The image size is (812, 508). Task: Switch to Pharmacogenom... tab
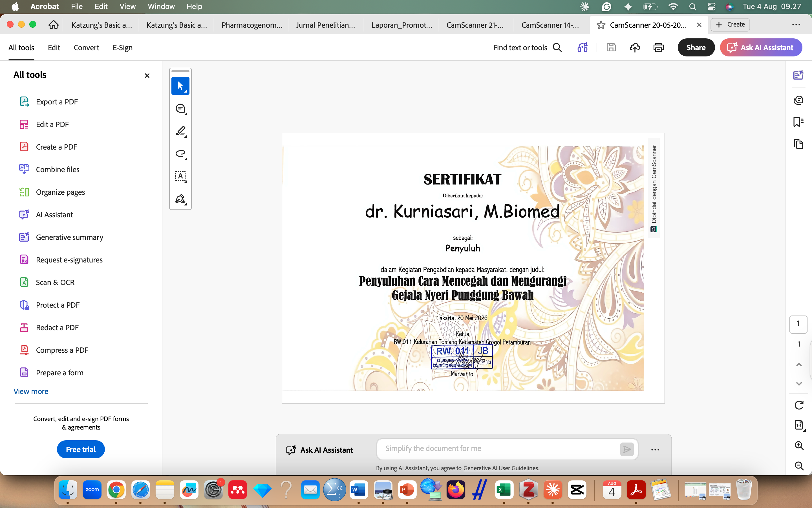tap(252, 25)
